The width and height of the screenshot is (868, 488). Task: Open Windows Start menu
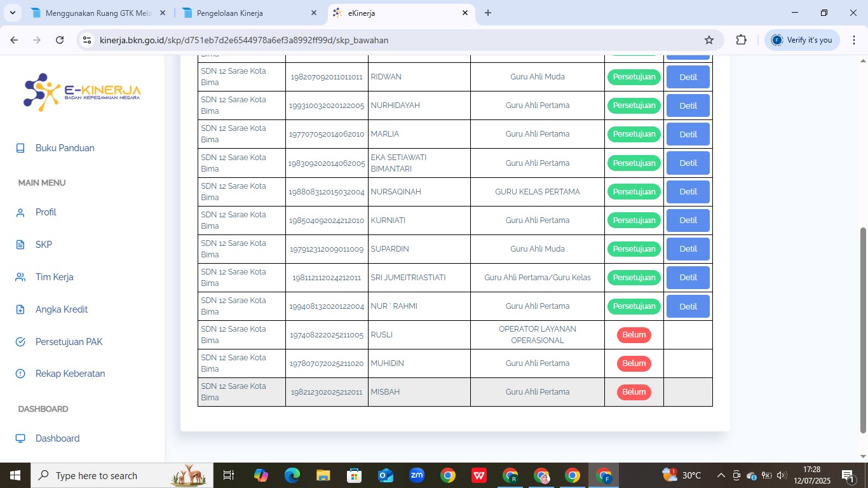click(15, 475)
